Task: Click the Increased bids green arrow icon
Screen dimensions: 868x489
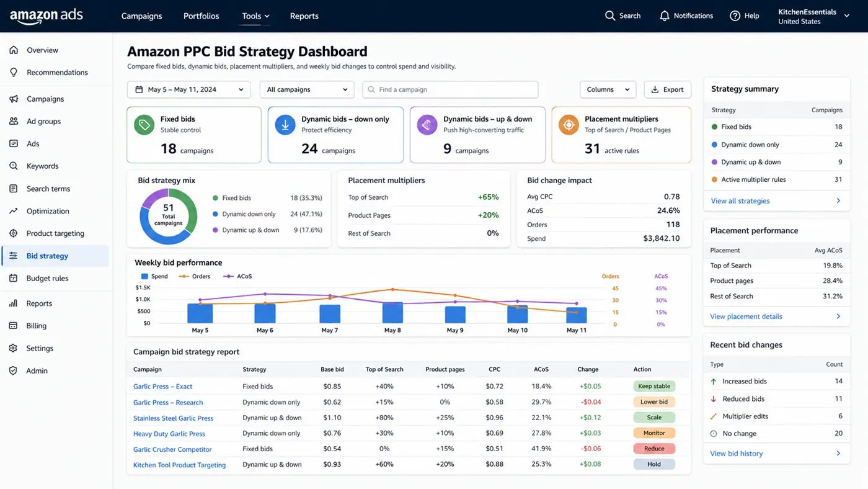Action: (714, 381)
